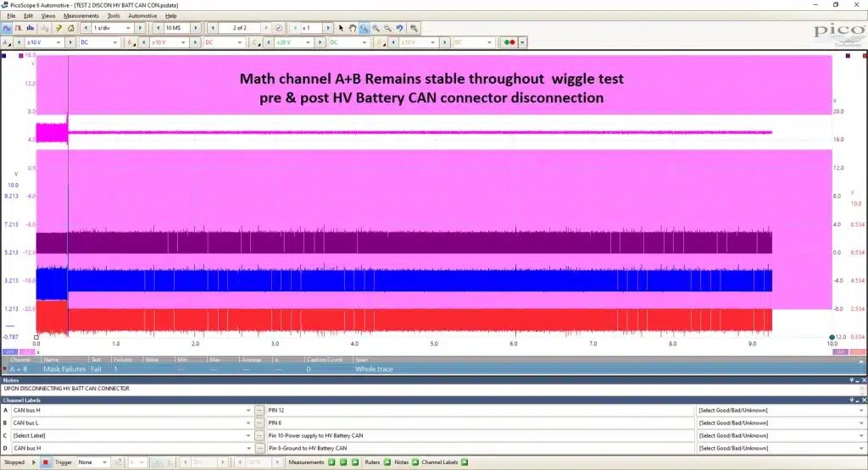The height and width of the screenshot is (470, 868).
Task: Open Channel B DC coupling dropdown
Action: pyautogui.click(x=239, y=42)
